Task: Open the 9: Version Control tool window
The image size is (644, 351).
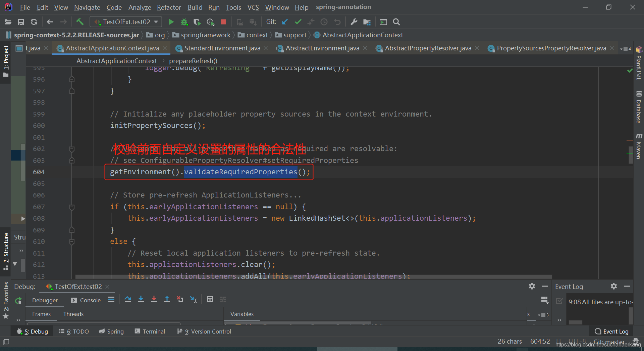Action: point(204,332)
